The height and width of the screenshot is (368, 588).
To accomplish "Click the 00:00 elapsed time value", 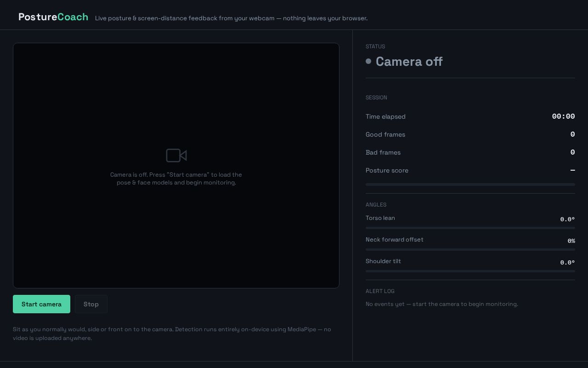I will [563, 116].
